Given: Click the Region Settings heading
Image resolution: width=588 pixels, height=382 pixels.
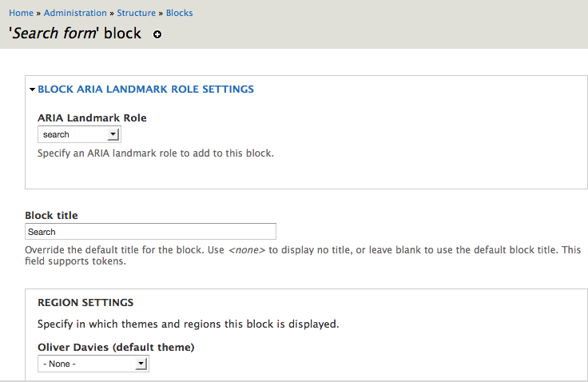Looking at the screenshot, I should (x=85, y=302).
